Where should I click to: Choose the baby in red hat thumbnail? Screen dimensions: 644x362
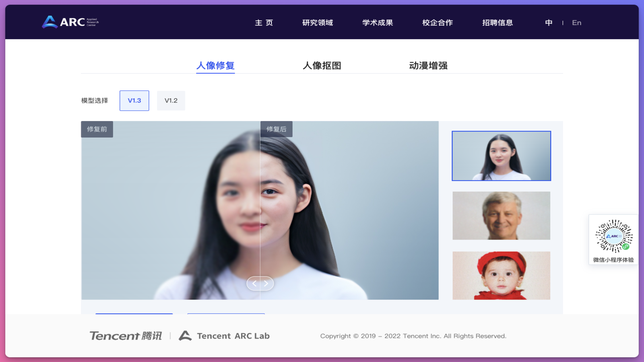click(501, 276)
